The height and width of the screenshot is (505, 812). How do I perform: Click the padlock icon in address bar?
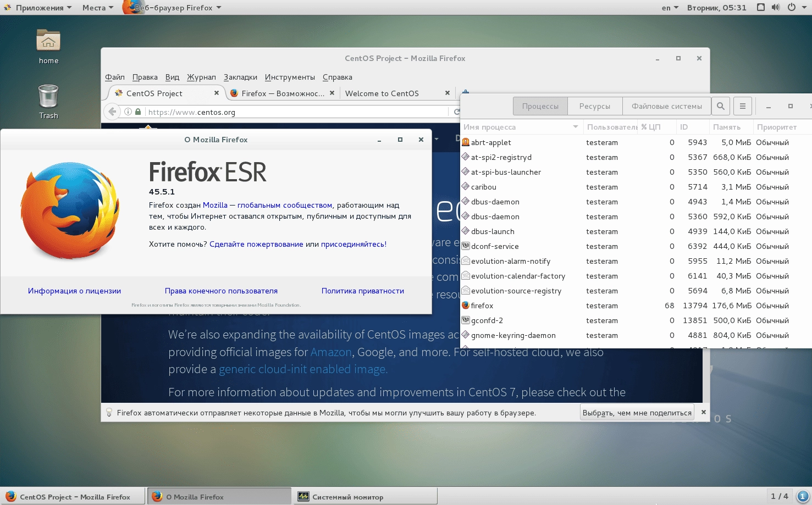(x=138, y=112)
